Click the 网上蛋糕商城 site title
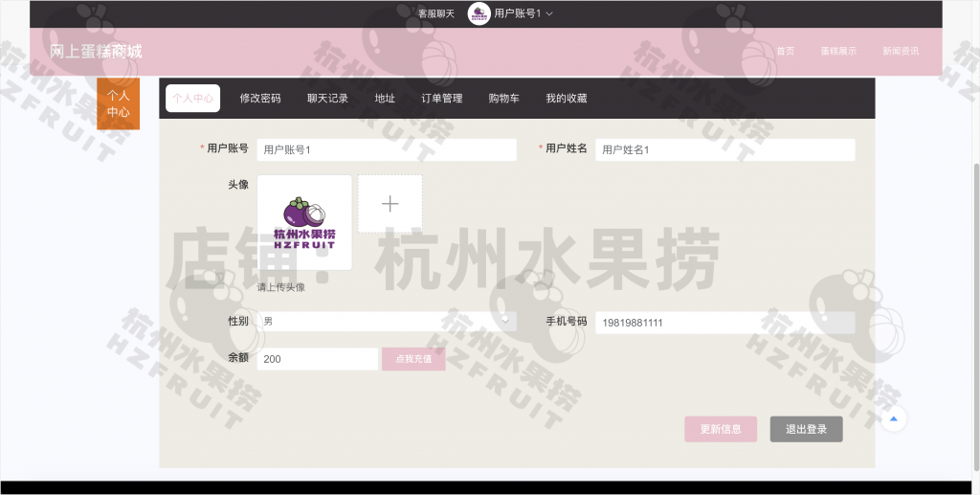The height and width of the screenshot is (495, 980). point(96,52)
